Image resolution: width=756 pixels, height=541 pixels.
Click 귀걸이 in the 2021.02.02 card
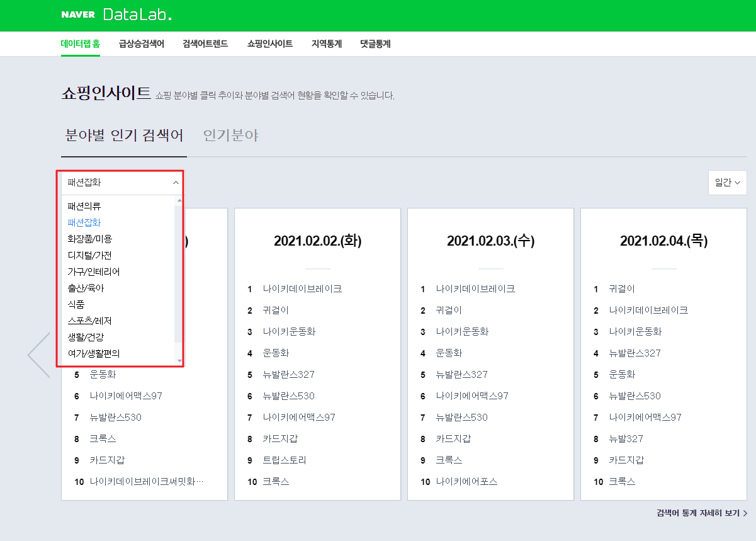point(276,310)
